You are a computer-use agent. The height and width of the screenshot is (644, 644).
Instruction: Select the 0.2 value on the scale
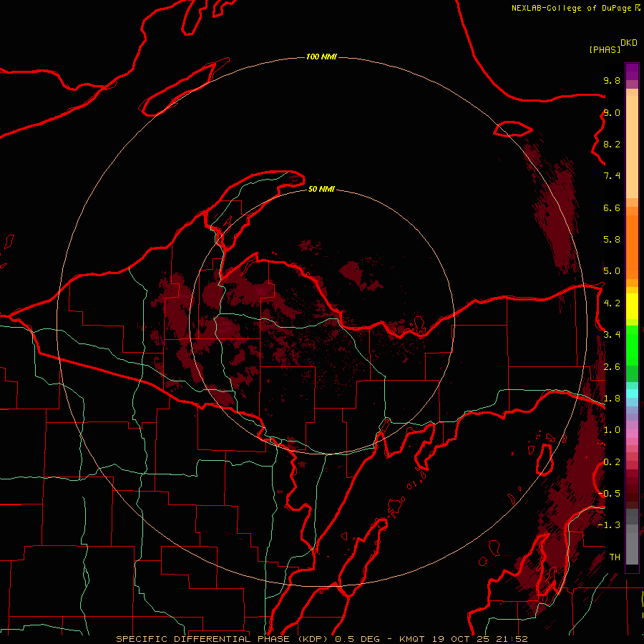point(612,462)
